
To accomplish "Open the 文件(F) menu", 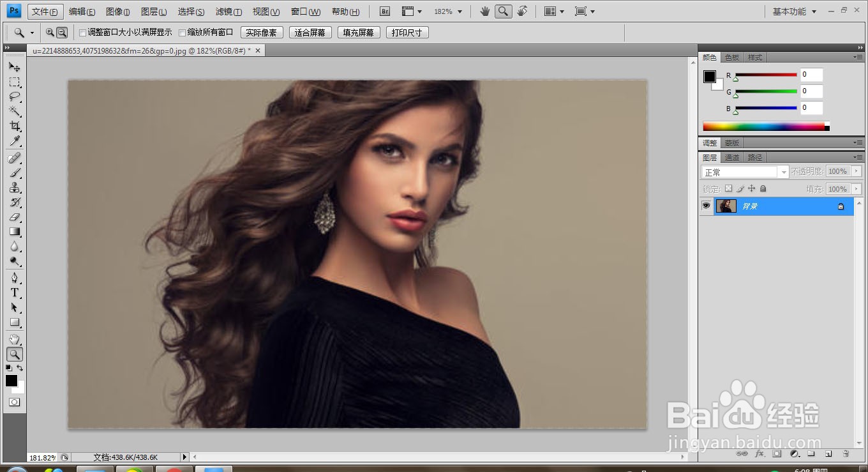I will [45, 11].
